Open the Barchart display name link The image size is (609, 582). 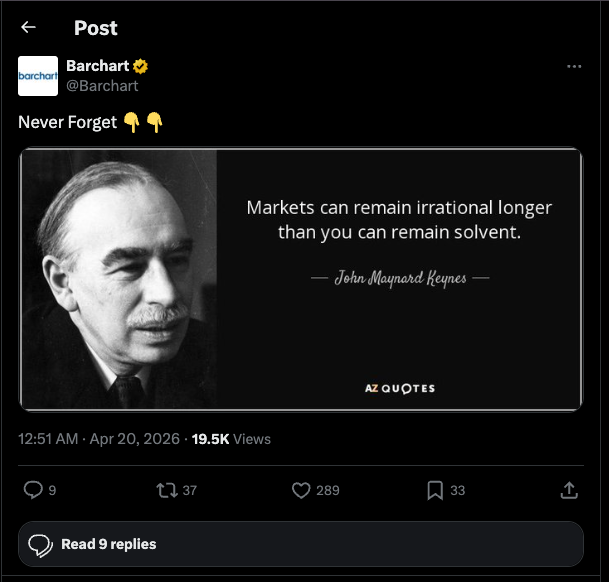tap(98, 66)
